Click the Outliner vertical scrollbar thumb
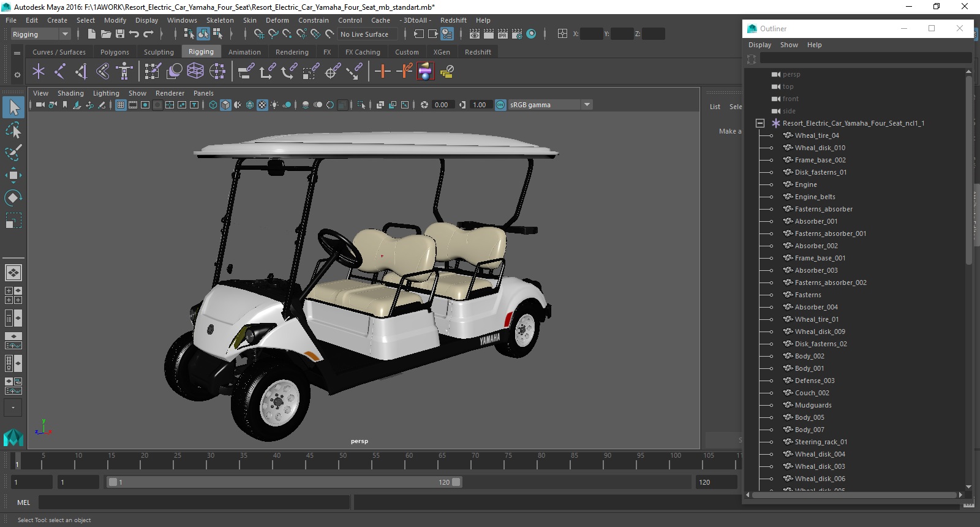The width and height of the screenshot is (980, 527). tap(968, 170)
